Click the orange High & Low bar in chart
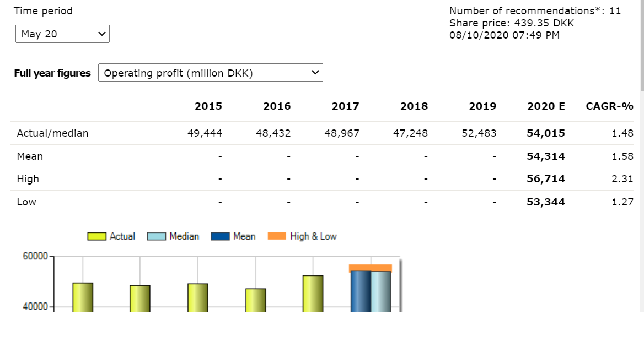The width and height of the screenshot is (644, 357). click(x=371, y=268)
